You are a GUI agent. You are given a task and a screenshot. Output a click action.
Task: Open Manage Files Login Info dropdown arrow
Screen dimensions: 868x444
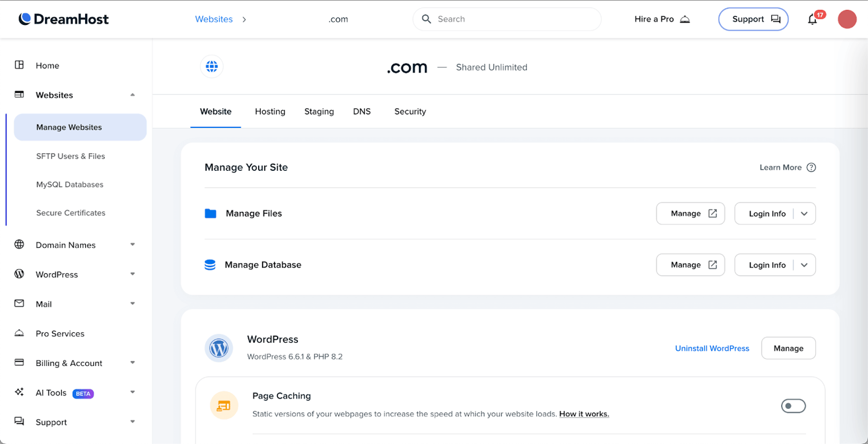(804, 214)
